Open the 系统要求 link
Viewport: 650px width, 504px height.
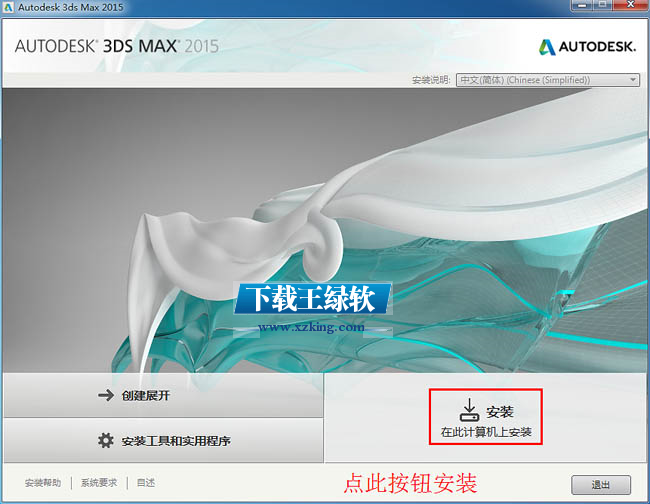tap(99, 483)
